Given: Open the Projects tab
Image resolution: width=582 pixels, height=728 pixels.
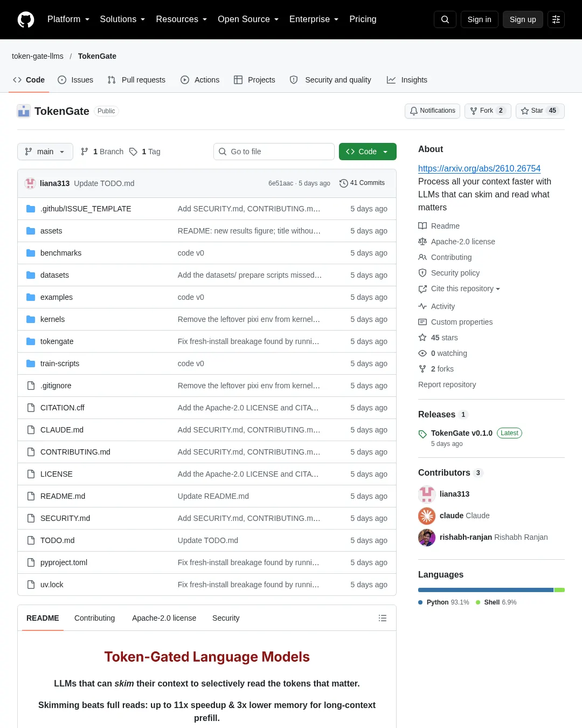Looking at the screenshot, I should pyautogui.click(x=254, y=80).
